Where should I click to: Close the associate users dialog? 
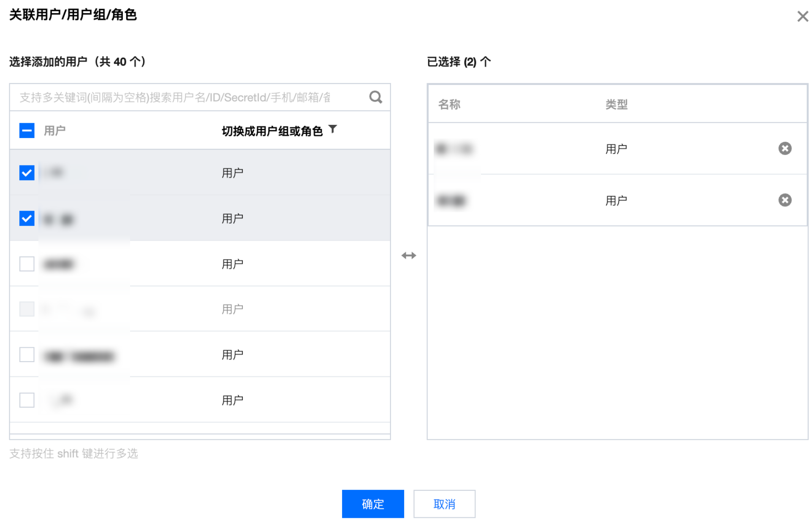(x=802, y=16)
